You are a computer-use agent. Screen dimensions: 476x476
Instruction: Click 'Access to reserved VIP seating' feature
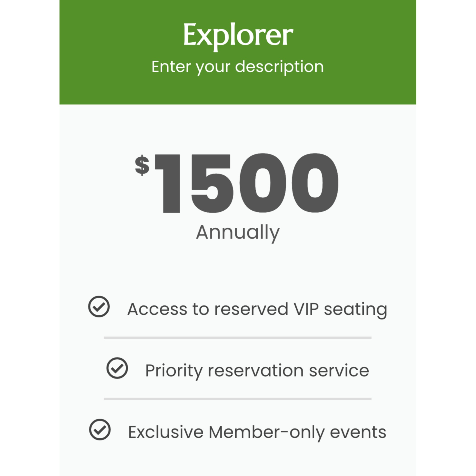pos(257,309)
